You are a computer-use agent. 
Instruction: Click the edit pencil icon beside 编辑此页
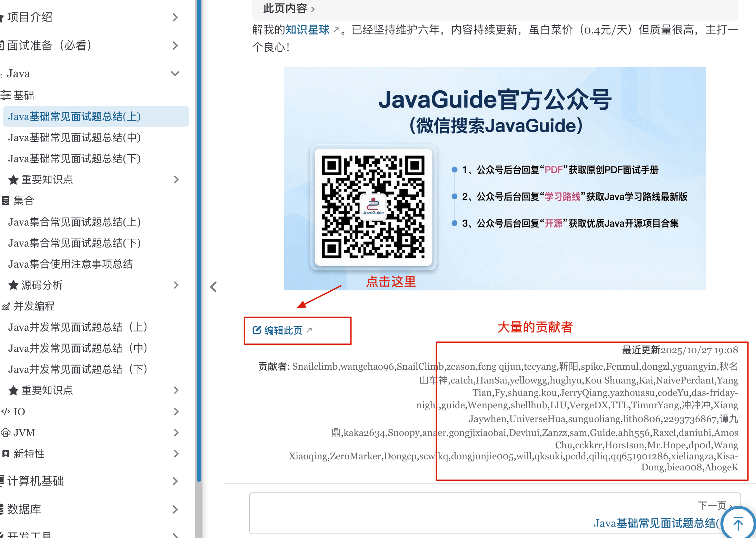click(257, 330)
